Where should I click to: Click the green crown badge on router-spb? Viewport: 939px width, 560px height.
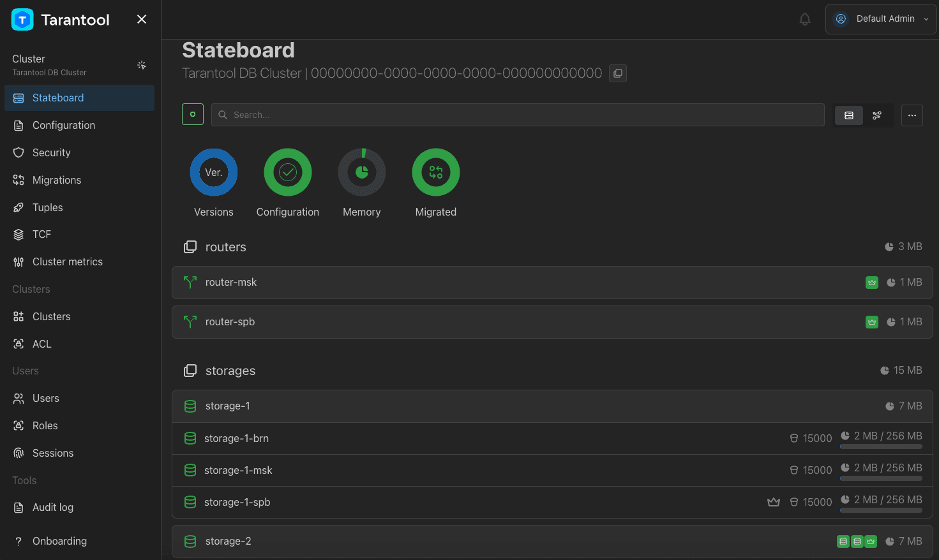click(872, 322)
